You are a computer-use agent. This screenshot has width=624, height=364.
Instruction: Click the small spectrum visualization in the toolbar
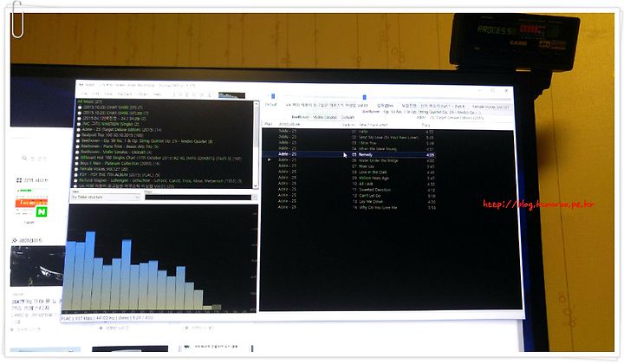231,95
